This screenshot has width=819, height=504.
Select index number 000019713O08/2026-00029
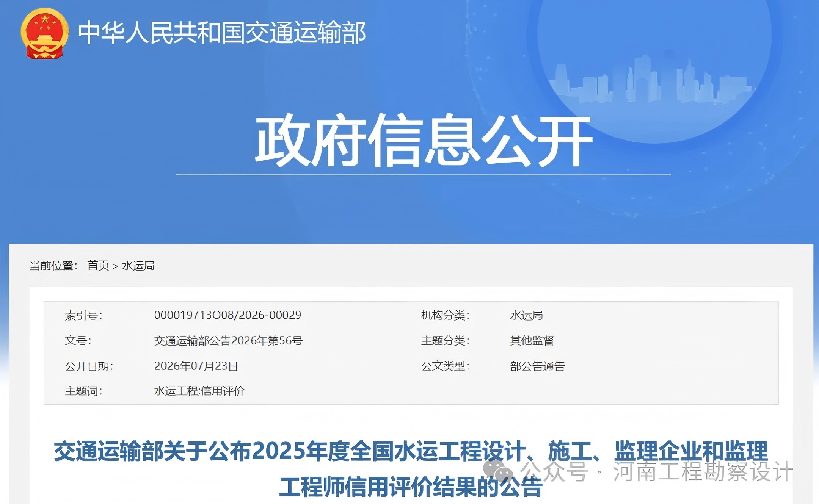(227, 315)
